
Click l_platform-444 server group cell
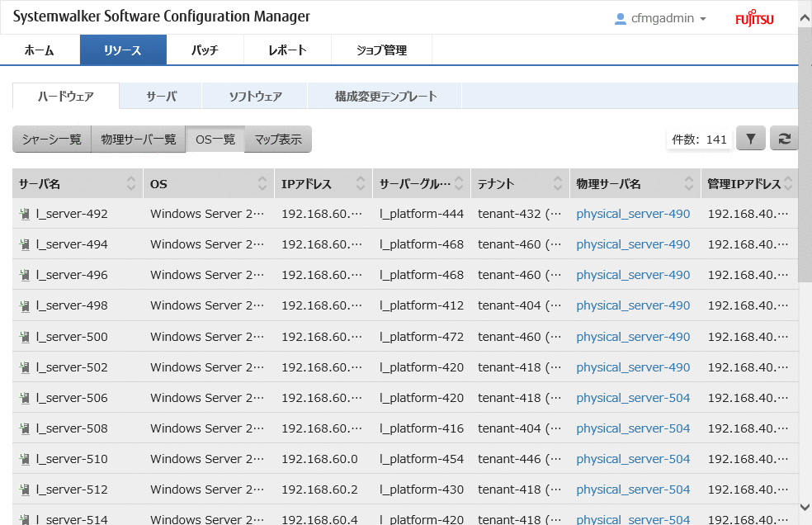tap(422, 214)
